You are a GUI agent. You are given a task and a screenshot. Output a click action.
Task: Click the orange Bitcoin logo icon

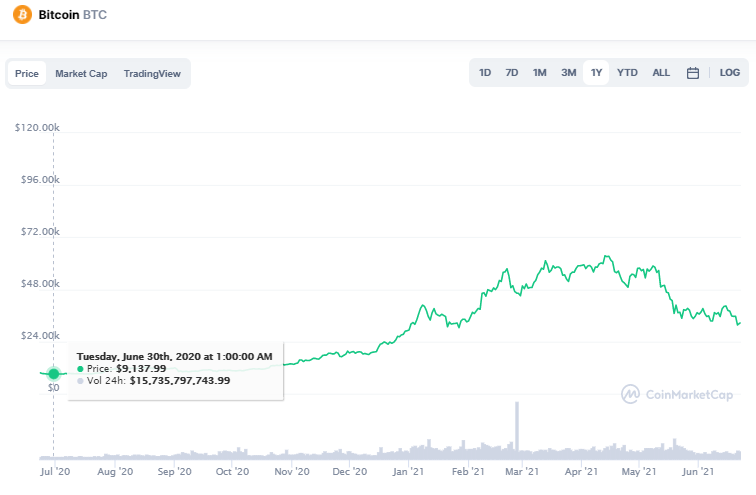point(22,15)
